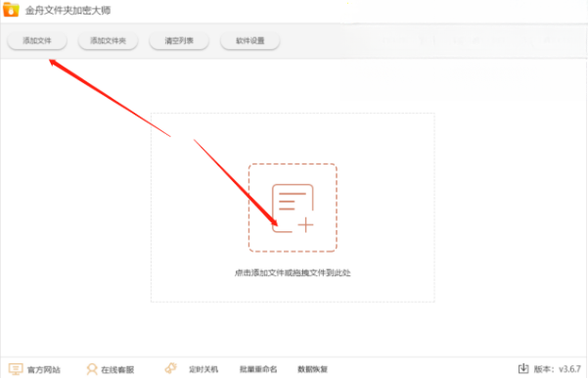Open the 官方网站 link
This screenshot has height=378, width=588.
click(44, 370)
